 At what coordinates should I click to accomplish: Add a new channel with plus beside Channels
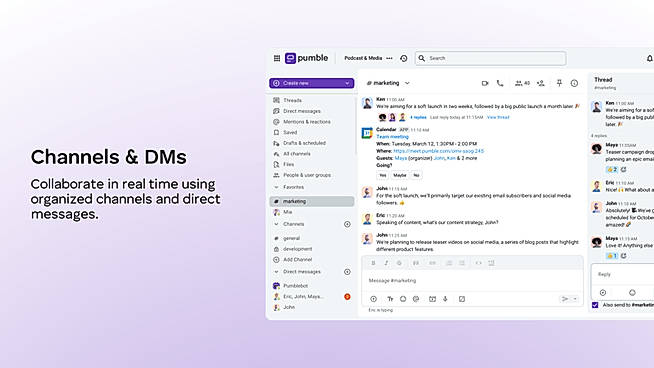click(347, 224)
